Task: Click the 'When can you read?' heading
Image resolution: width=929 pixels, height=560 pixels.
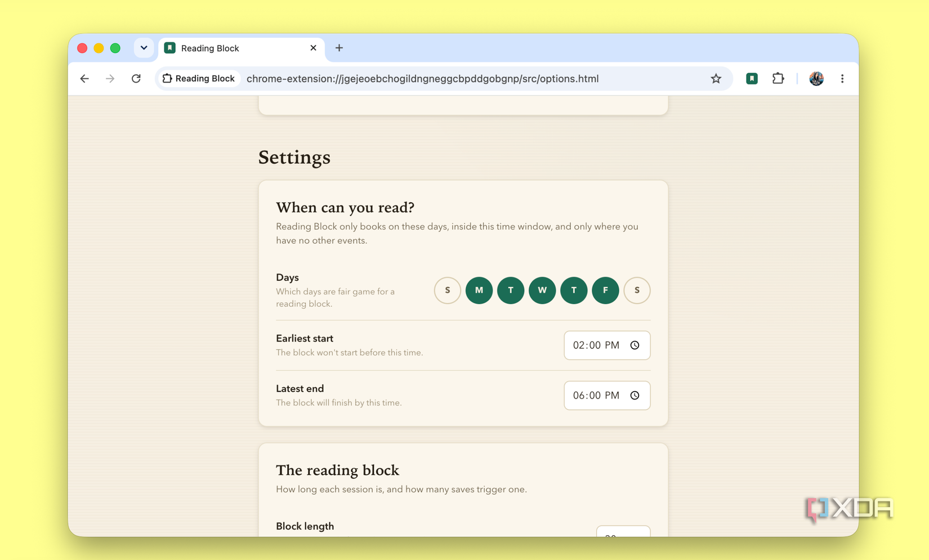Action: click(x=345, y=208)
